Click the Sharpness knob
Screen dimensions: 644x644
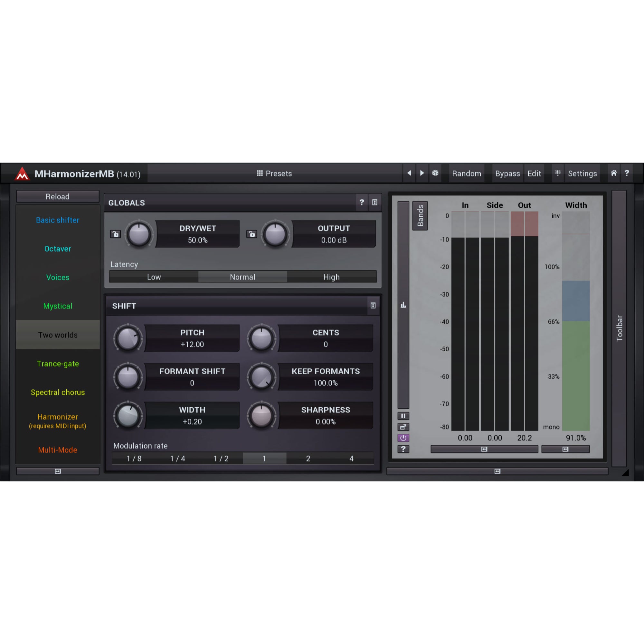point(262,415)
